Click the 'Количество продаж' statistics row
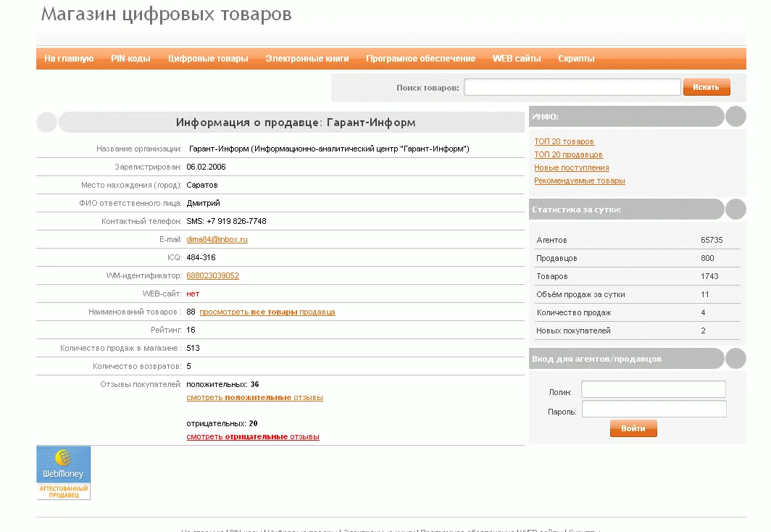The width and height of the screenshot is (771, 532). pyautogui.click(x=637, y=312)
